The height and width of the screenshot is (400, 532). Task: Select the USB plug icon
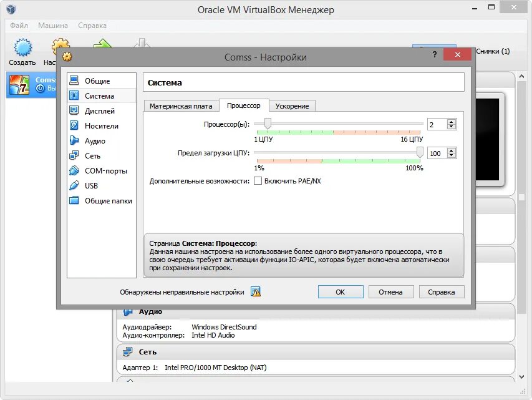pos(74,185)
